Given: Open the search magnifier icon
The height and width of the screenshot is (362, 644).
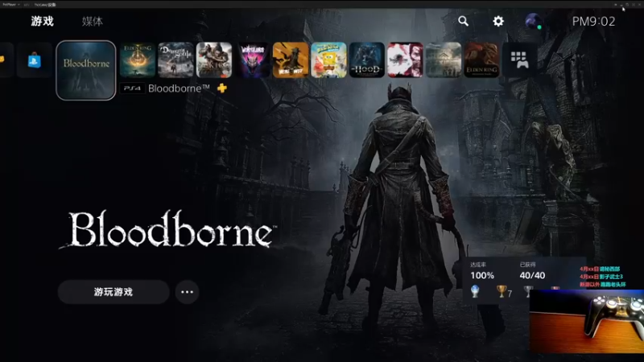Looking at the screenshot, I should [464, 21].
